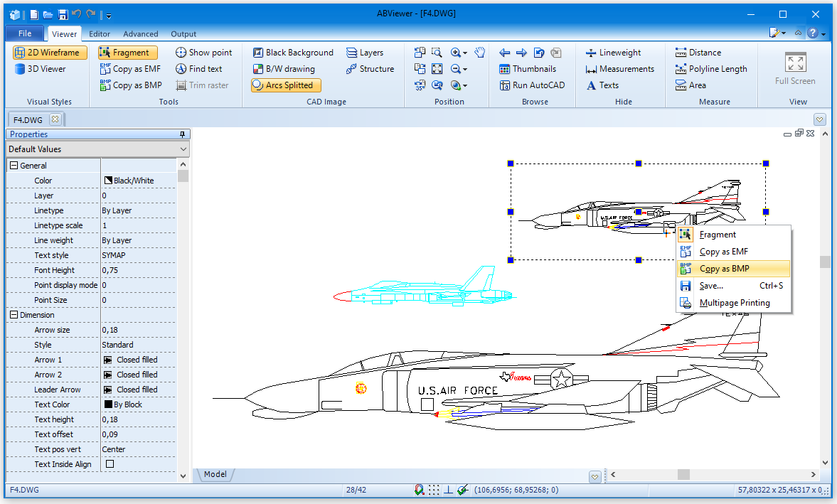Toggle Arcs Splitted option
The image size is (837, 504).
pyautogui.click(x=286, y=85)
